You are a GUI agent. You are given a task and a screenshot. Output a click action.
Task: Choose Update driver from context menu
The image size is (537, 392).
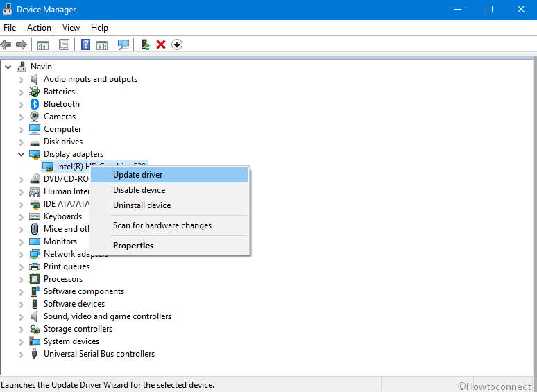click(x=169, y=175)
